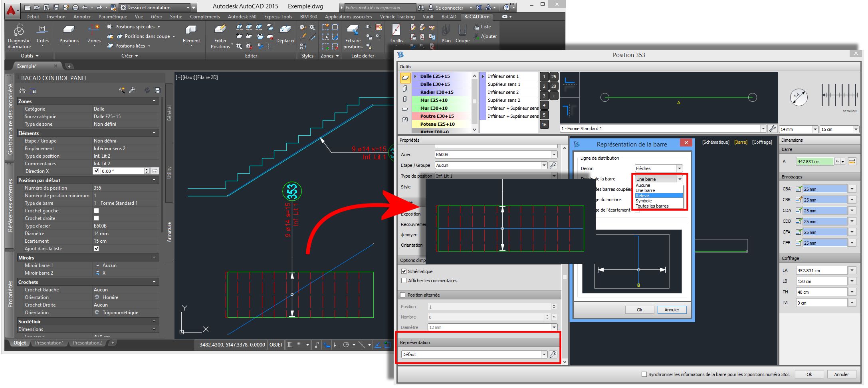Image resolution: width=868 pixels, height=388 pixels.
Task: Select the slab shape icon in Outils
Action: pyautogui.click(x=405, y=78)
